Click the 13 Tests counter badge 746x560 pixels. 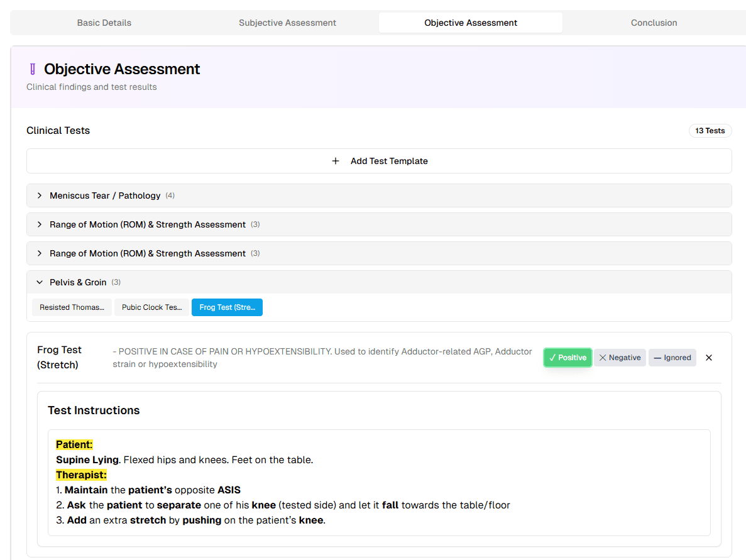point(710,131)
